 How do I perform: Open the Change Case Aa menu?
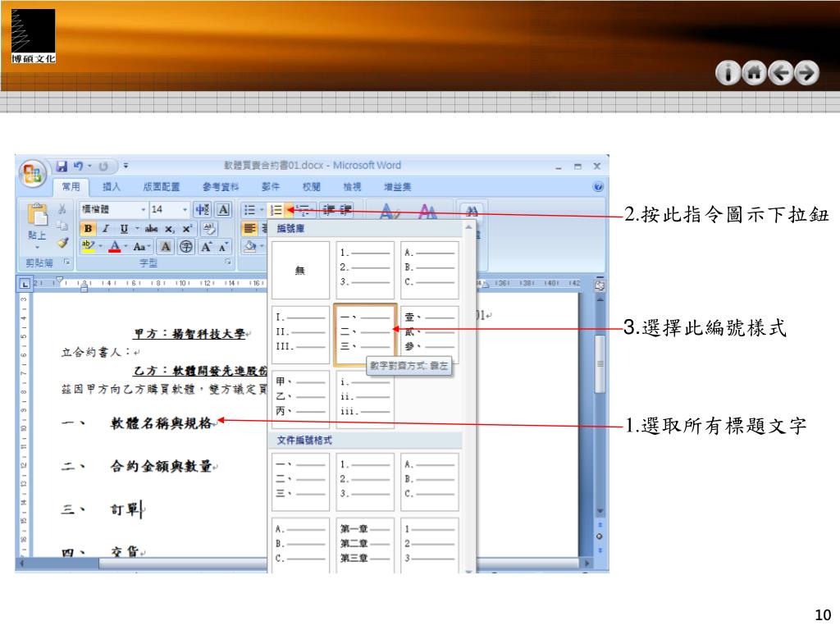point(141,246)
